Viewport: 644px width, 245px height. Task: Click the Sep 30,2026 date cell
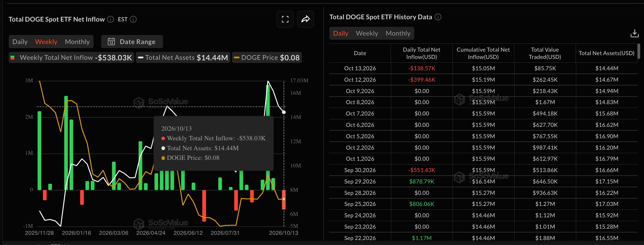tap(360, 170)
